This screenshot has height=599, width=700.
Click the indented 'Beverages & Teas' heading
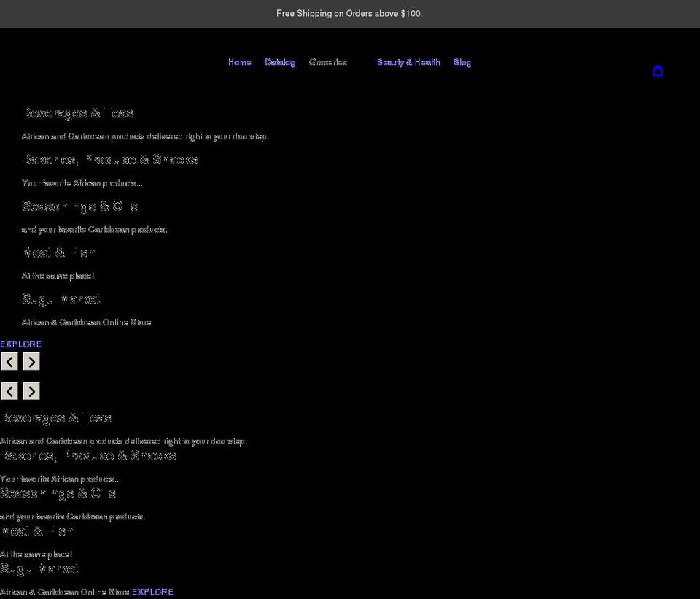pyautogui.click(x=78, y=113)
